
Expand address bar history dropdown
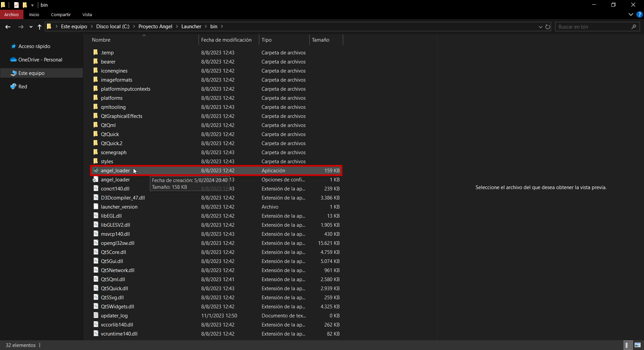(x=540, y=27)
